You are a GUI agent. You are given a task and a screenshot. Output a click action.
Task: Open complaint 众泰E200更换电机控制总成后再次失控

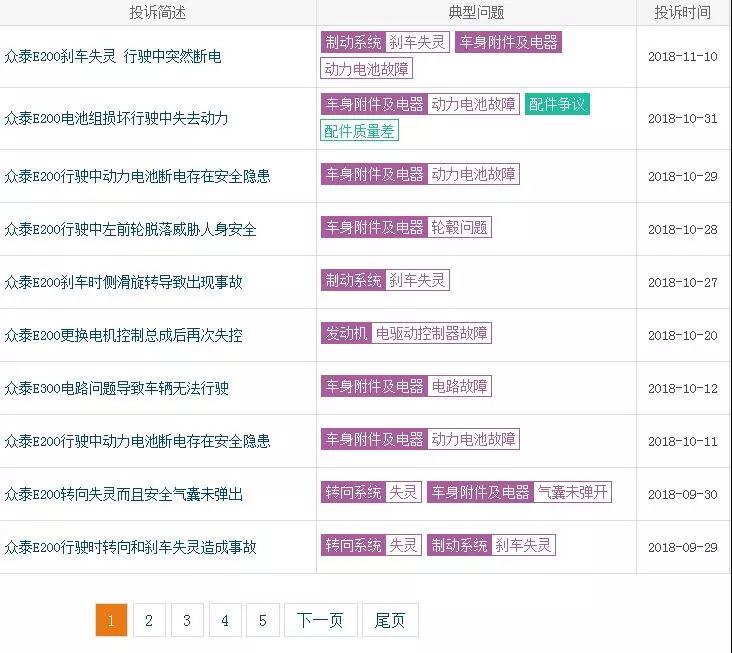pyautogui.click(x=123, y=335)
